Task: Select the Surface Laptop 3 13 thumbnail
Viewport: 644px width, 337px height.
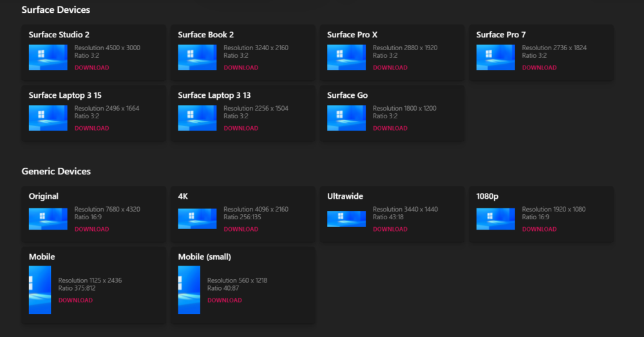Action: (x=197, y=118)
